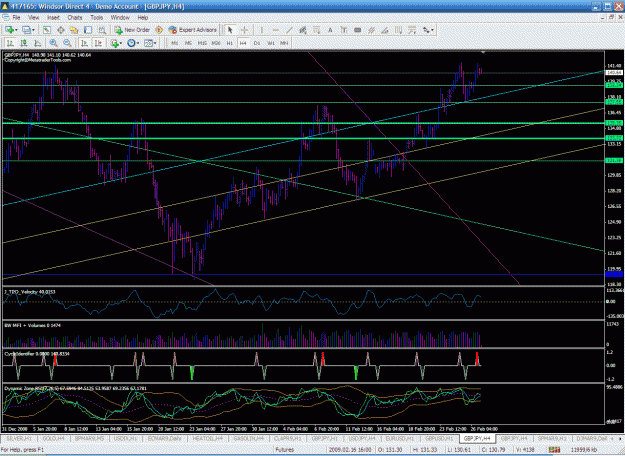Switch to bar chart display

click(10, 43)
